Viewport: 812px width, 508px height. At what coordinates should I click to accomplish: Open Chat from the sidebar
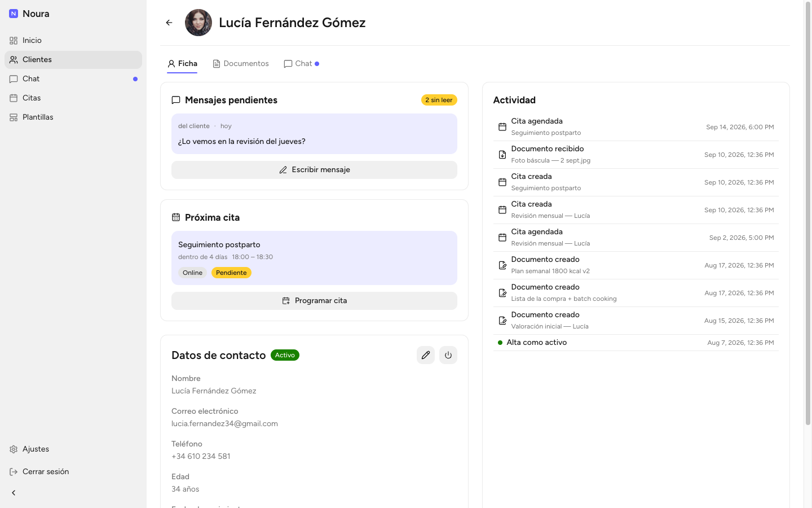point(73,79)
